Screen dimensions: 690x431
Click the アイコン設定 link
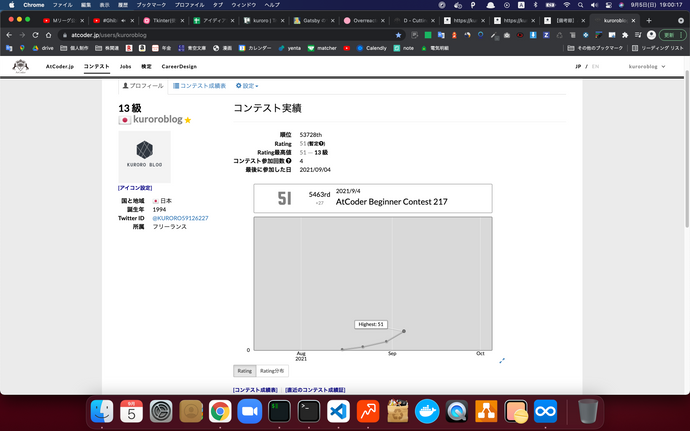(x=135, y=188)
